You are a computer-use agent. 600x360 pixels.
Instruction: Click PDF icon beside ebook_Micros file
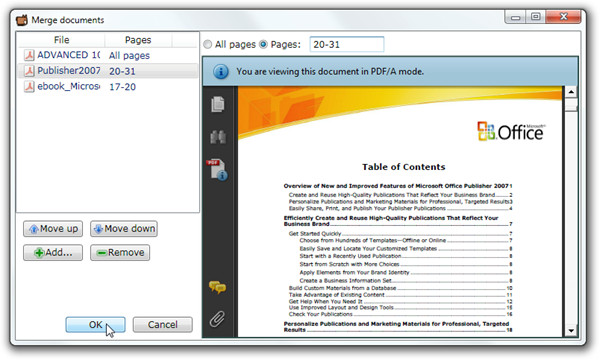29,86
